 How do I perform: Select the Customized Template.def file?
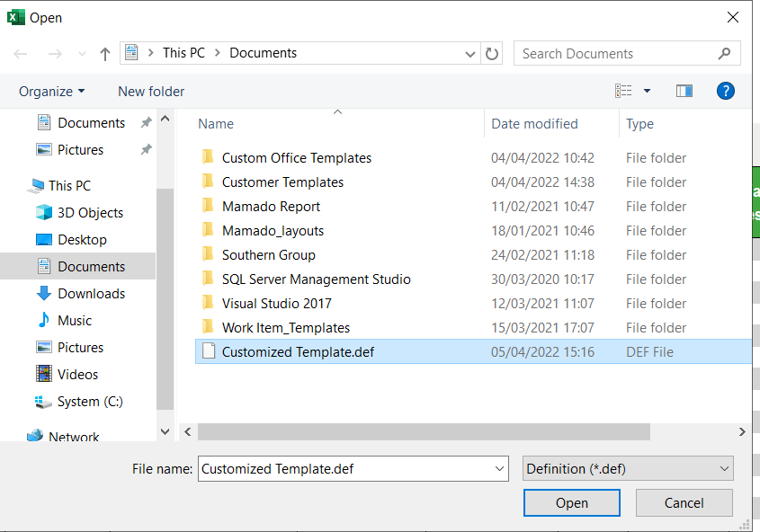[x=298, y=352]
